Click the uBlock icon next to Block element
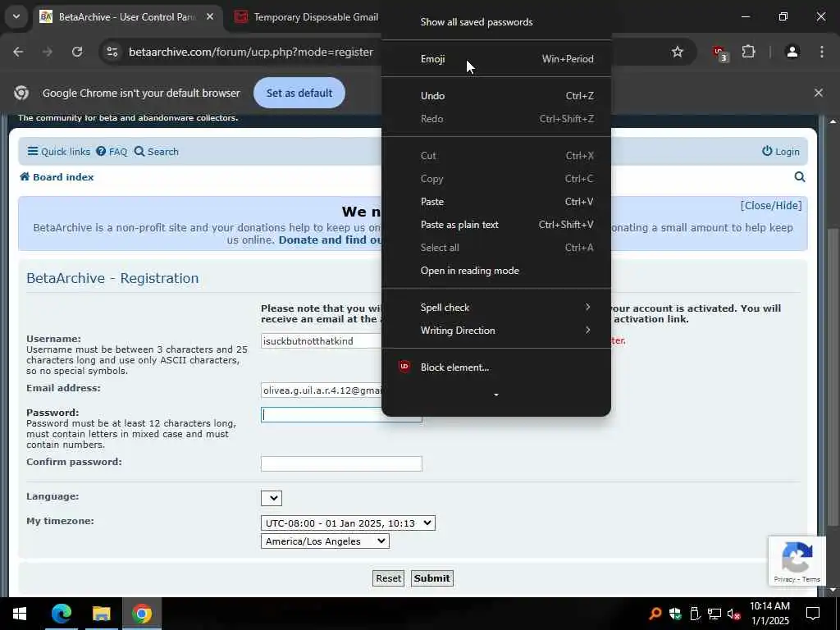840x630 pixels. [404, 367]
